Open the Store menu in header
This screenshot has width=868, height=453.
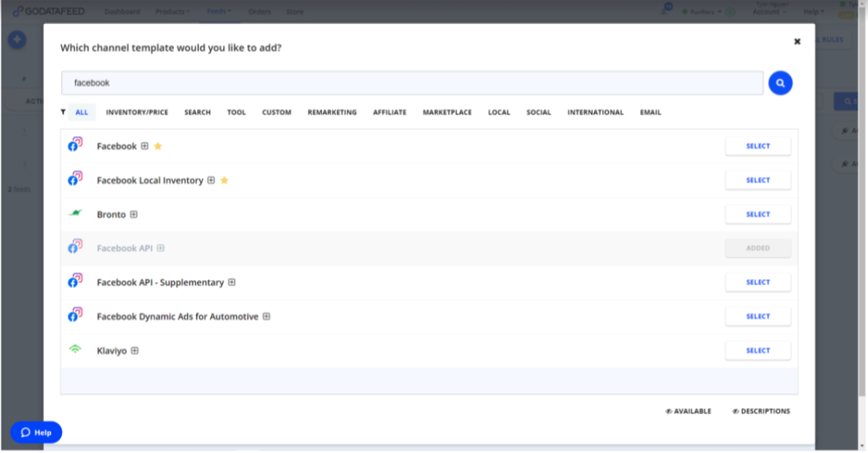pos(295,11)
